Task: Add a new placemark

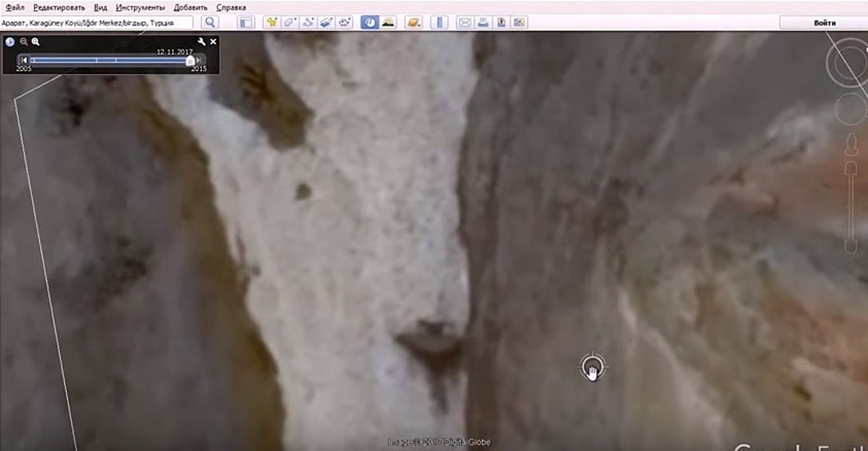Action: tap(272, 22)
